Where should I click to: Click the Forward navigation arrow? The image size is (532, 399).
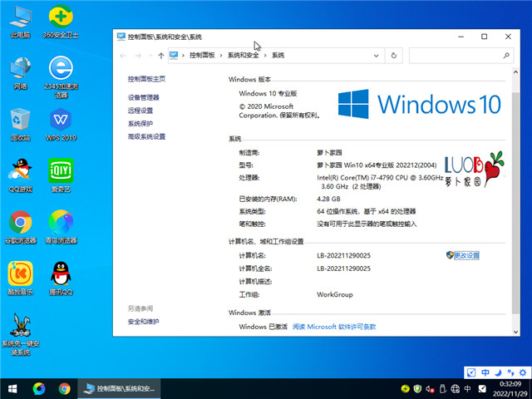[138, 56]
